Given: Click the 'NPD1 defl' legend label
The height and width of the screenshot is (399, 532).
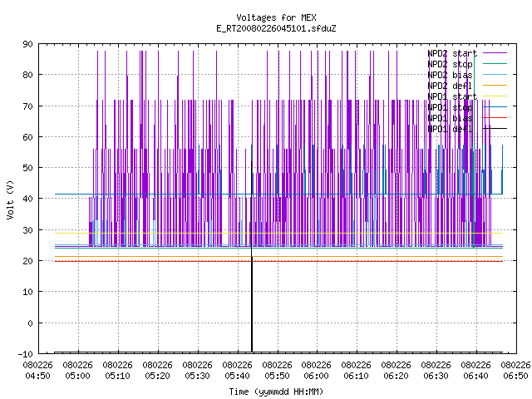Looking at the screenshot, I should click(450, 129).
